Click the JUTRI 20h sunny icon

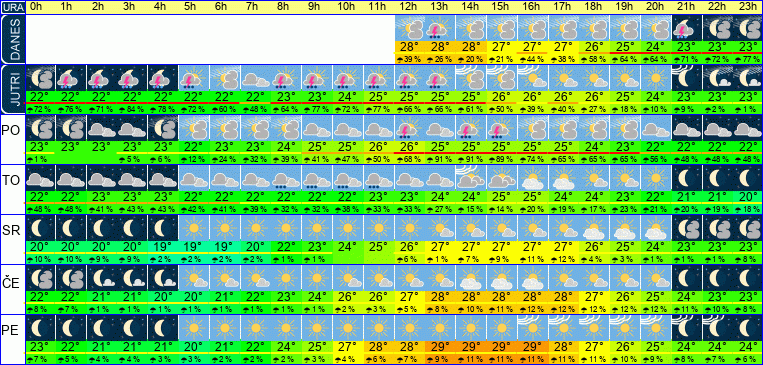pyautogui.click(x=655, y=78)
